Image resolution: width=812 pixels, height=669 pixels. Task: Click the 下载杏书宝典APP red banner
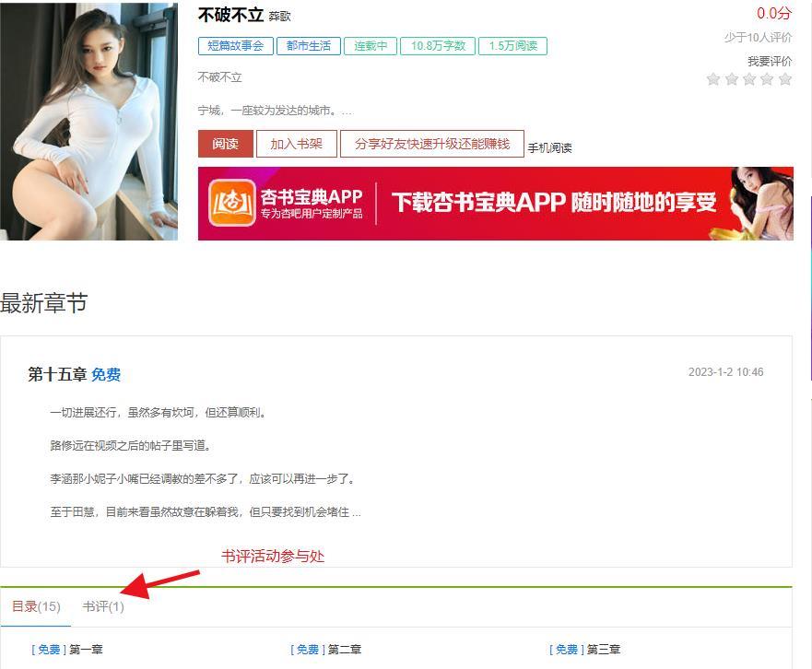point(496,203)
